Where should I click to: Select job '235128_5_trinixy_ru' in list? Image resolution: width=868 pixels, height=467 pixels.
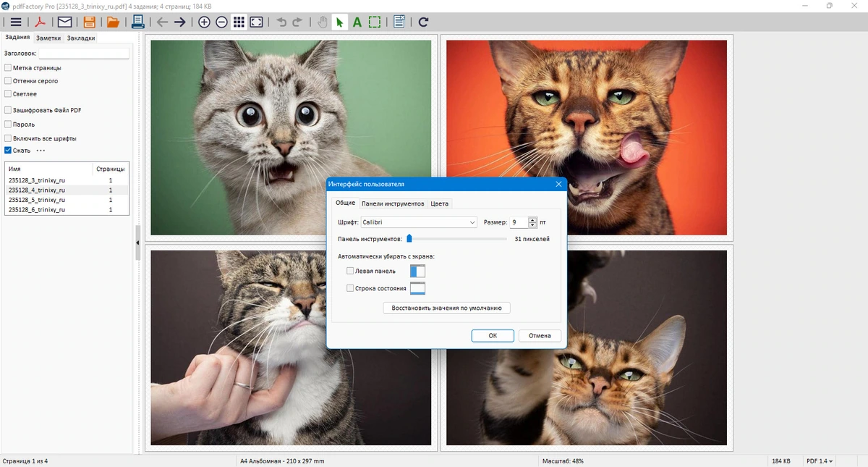67,199
